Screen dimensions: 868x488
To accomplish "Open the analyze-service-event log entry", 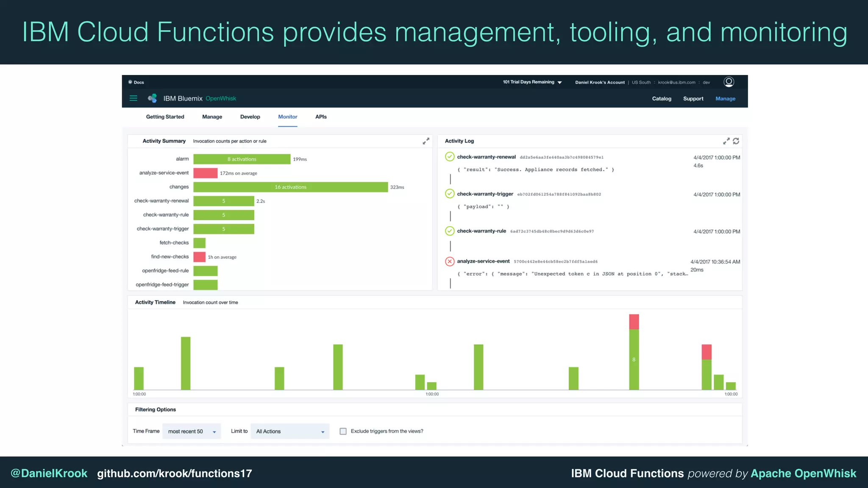I will pyautogui.click(x=483, y=261).
